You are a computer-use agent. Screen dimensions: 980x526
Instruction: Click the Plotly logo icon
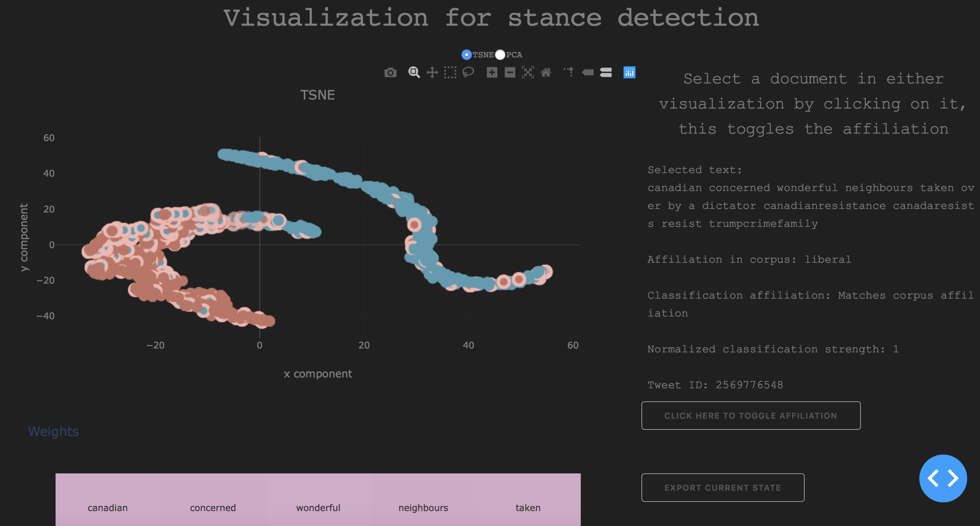click(x=629, y=73)
